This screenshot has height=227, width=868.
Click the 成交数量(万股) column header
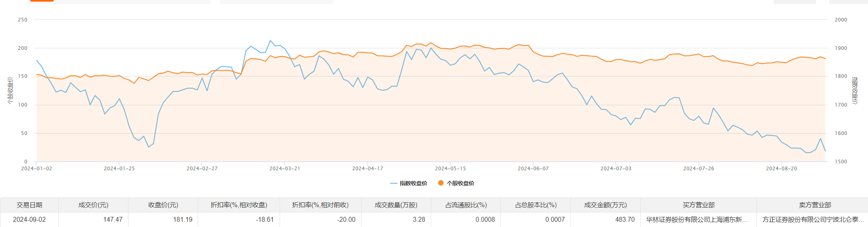click(x=396, y=205)
